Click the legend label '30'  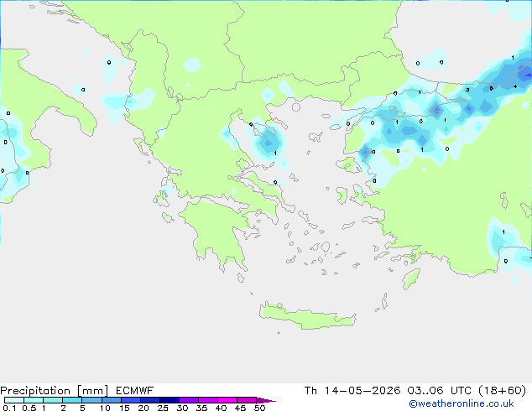pyautogui.click(x=182, y=408)
